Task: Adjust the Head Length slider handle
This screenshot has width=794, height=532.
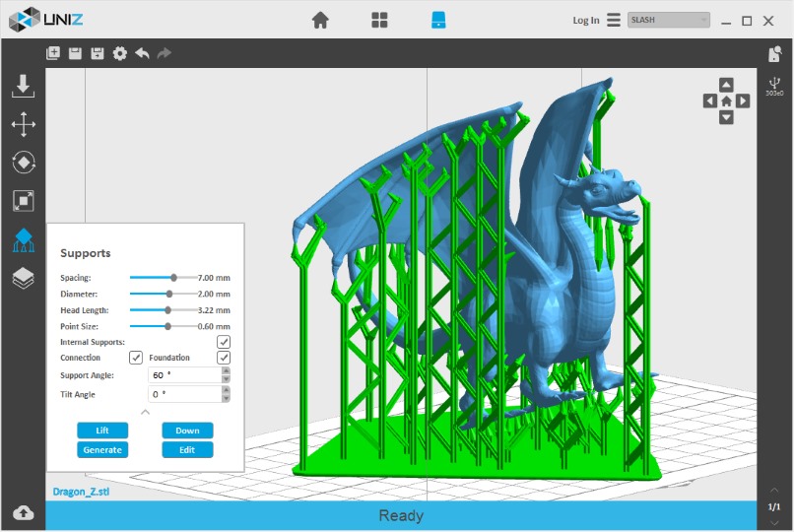Action: pos(168,309)
